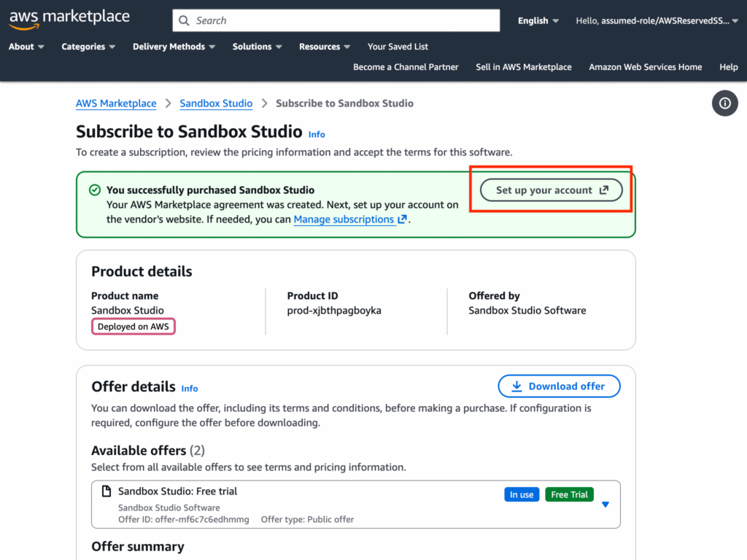Expand the Sandbox Studio Free trial offer

[x=605, y=505]
